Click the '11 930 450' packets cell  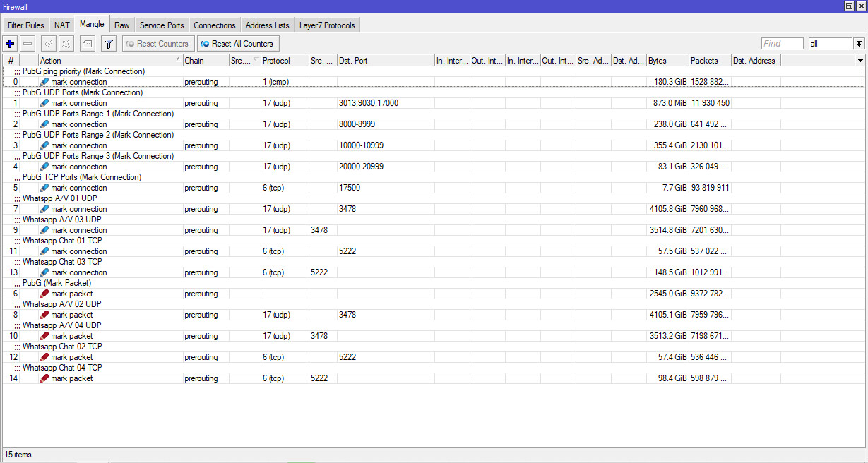point(710,103)
